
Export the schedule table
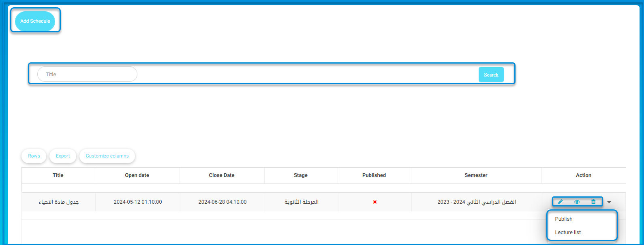point(63,156)
